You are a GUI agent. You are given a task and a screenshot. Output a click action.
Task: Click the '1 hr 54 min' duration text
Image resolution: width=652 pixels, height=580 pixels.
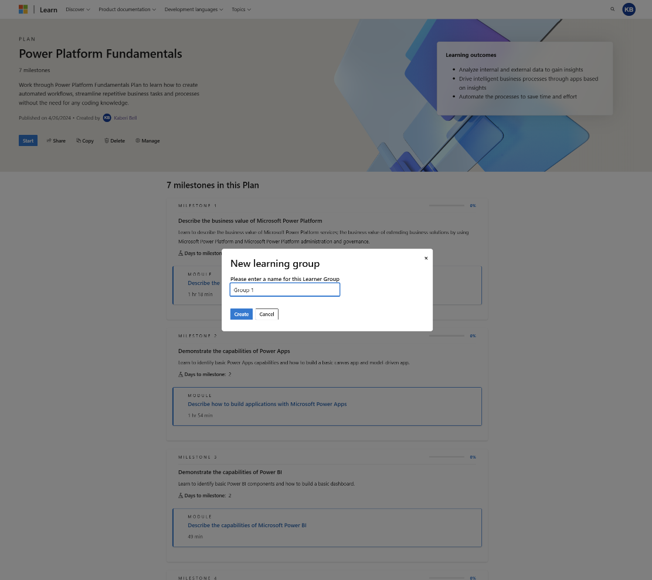pos(200,415)
